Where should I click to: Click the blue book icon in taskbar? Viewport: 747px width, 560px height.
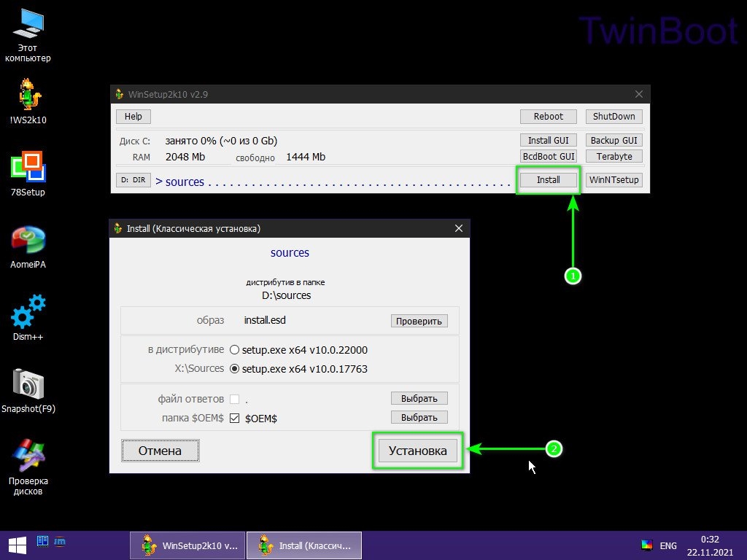pyautogui.click(x=42, y=541)
